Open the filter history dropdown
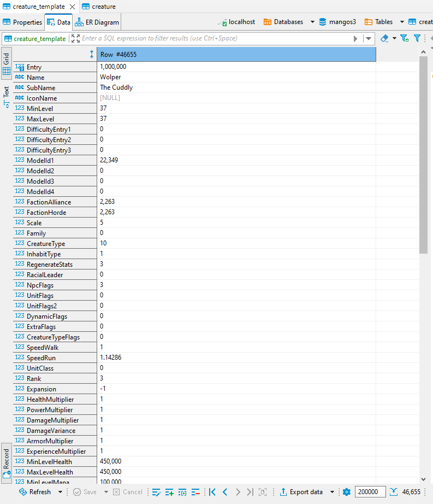Screen dimensions: 433x504 pos(369,39)
